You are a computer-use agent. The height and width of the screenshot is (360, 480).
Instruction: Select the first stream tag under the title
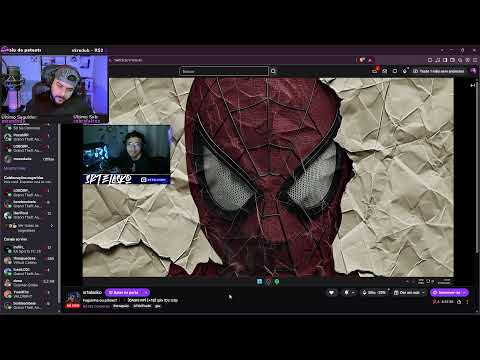(x=121, y=306)
